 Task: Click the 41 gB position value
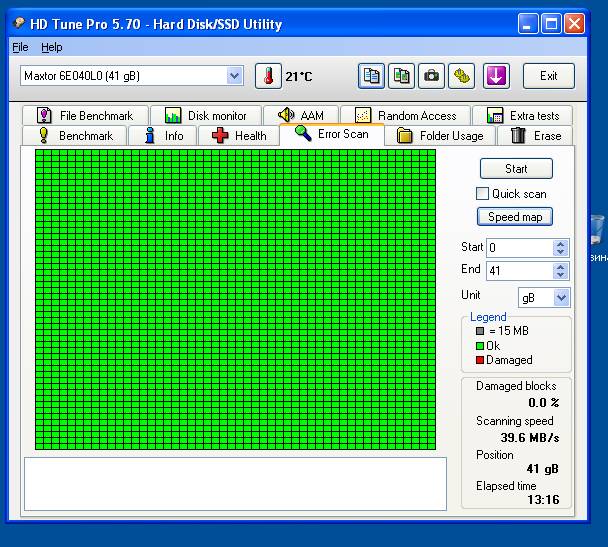[542, 469]
